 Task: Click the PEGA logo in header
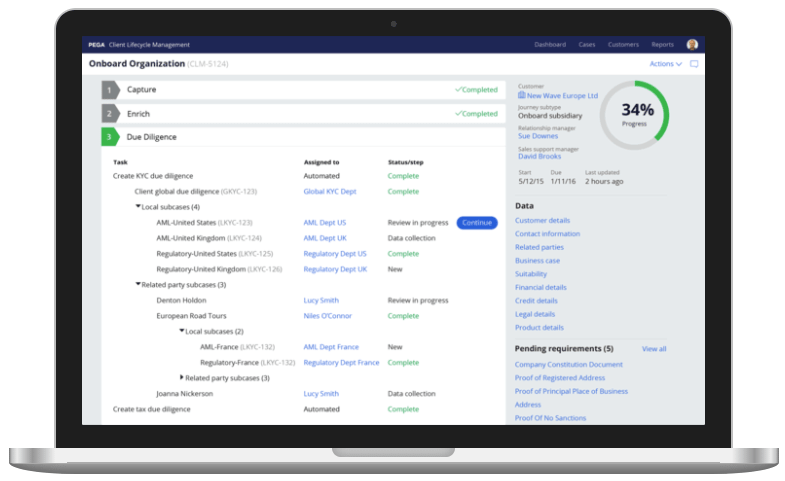click(96, 45)
